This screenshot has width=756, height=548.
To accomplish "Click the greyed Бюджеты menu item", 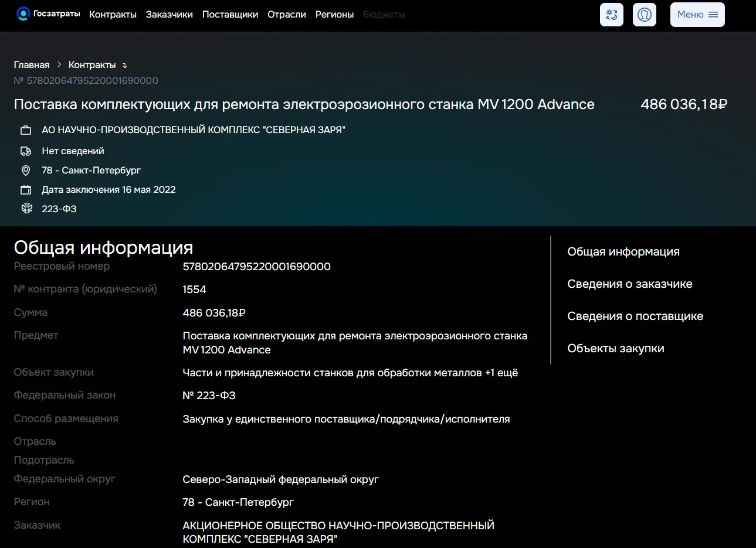I will (384, 15).
